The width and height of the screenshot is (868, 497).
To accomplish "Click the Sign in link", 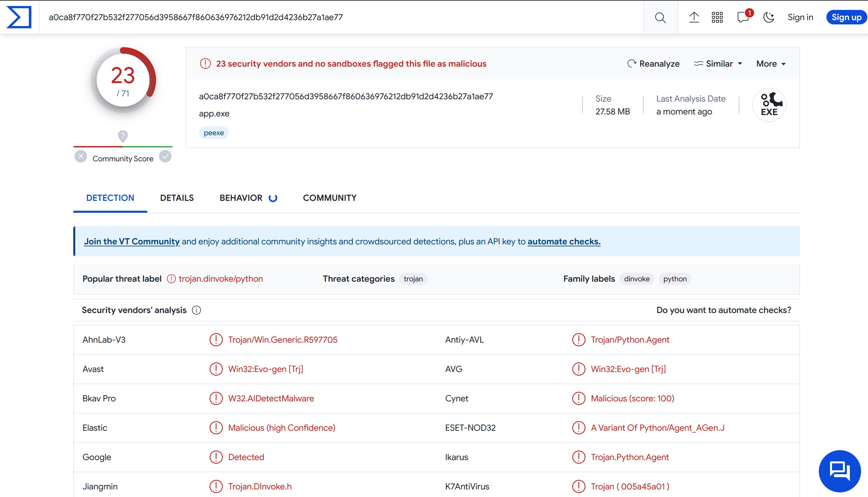I will [800, 17].
